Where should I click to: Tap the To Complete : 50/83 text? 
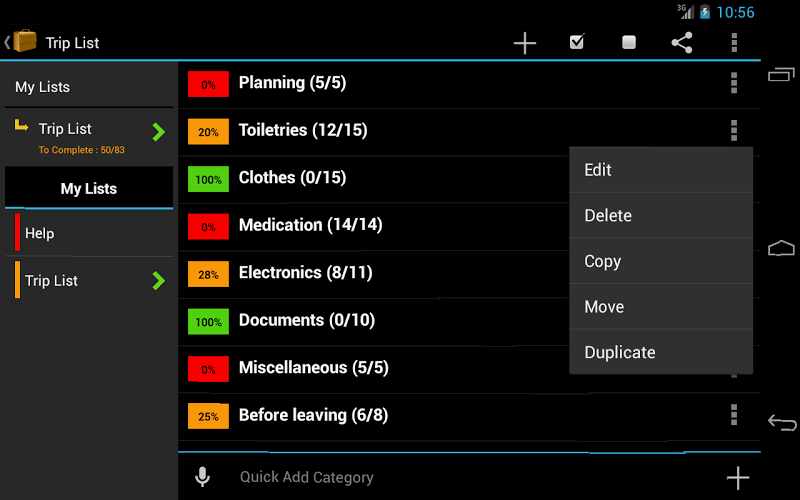tap(82, 150)
